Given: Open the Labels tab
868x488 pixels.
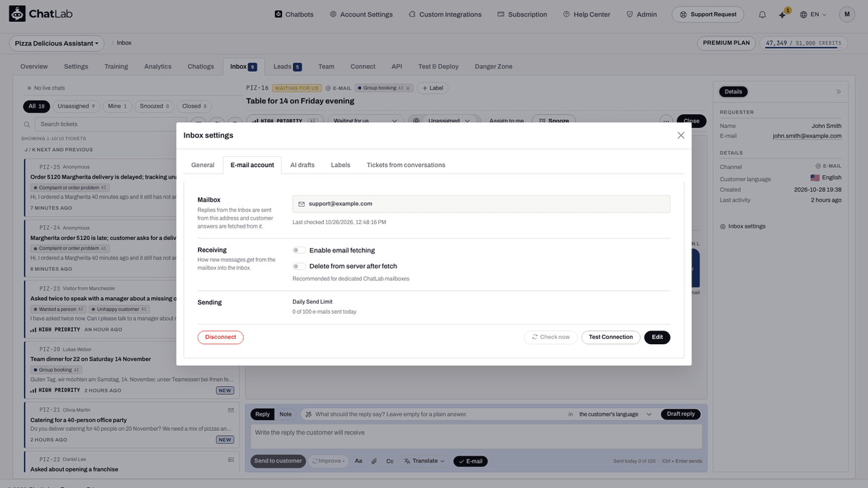Looking at the screenshot, I should click(341, 165).
